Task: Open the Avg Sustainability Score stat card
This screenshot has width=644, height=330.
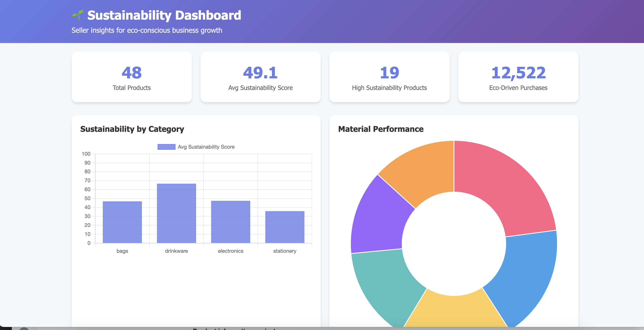Action: point(260,77)
